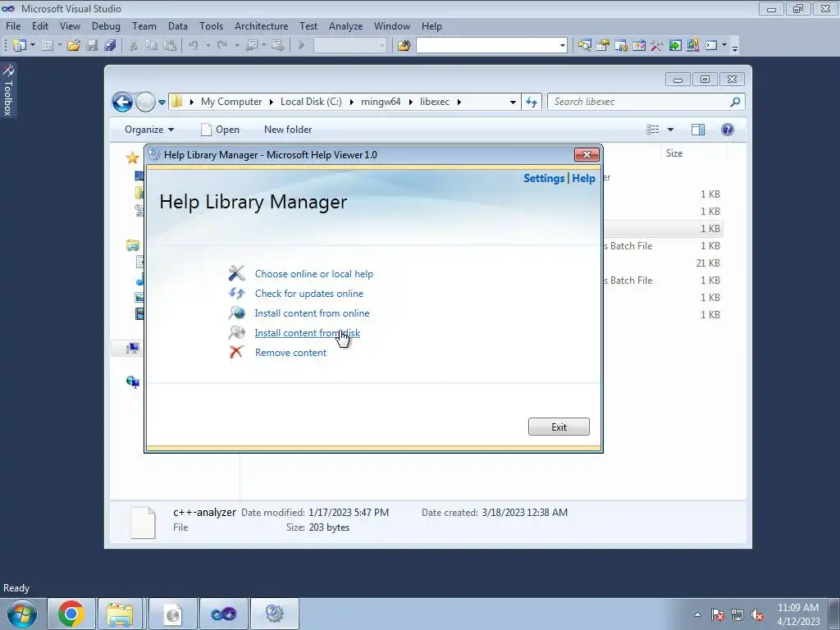Image resolution: width=840 pixels, height=630 pixels.
Task: Click Add New Item toolbar icon
Action: [x=47, y=46]
